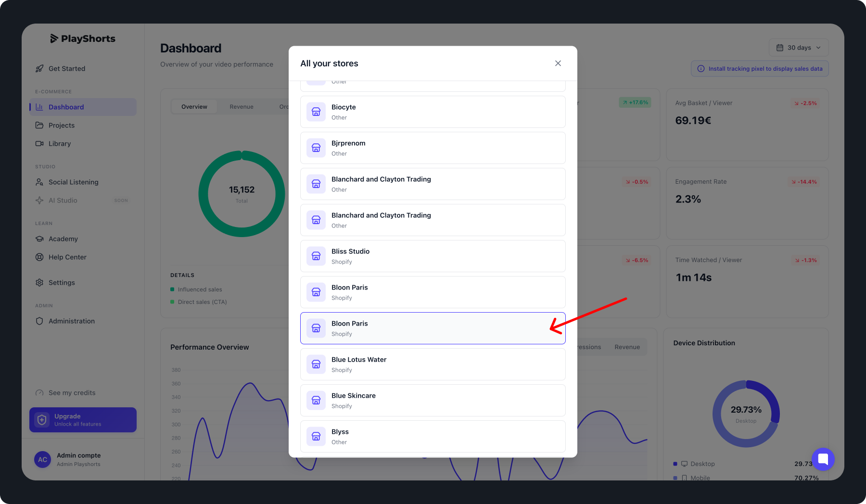Image resolution: width=866 pixels, height=504 pixels.
Task: Click the AC avatar for Admin compte
Action: pos(42,459)
